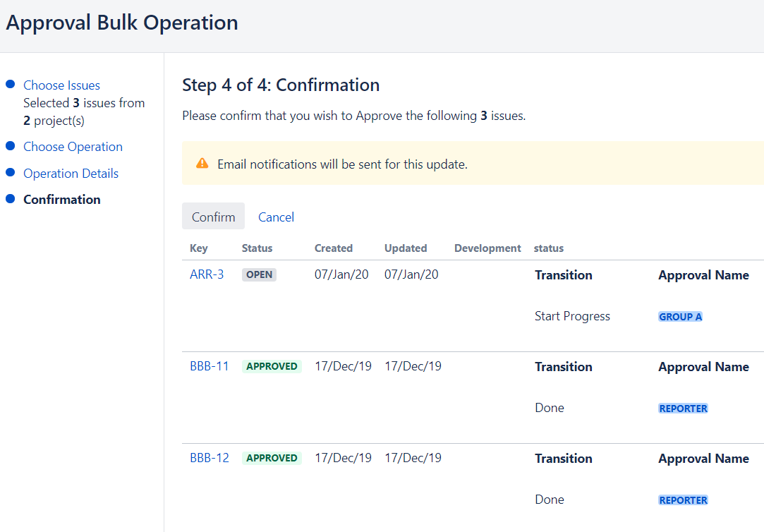Click the APPROVED badge for BBB-11
The width and height of the screenshot is (764, 532).
point(272,367)
